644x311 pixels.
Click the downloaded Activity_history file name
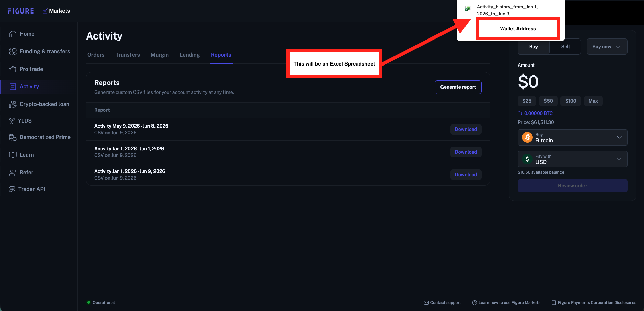click(x=507, y=10)
